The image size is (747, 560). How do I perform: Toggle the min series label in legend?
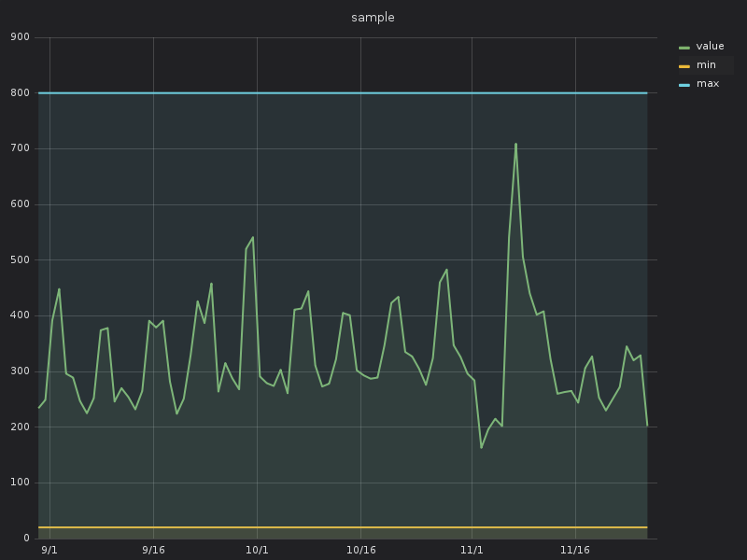(x=706, y=64)
